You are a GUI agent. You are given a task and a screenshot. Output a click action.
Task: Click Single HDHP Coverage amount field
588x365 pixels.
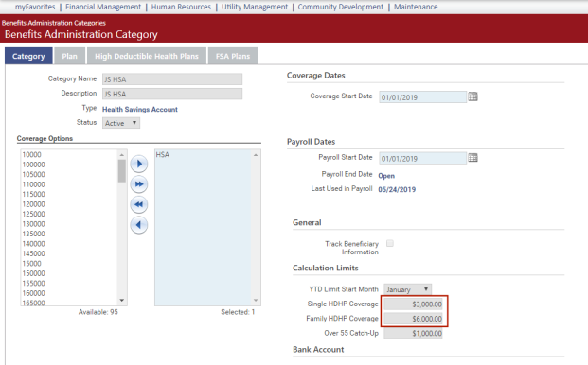click(413, 304)
